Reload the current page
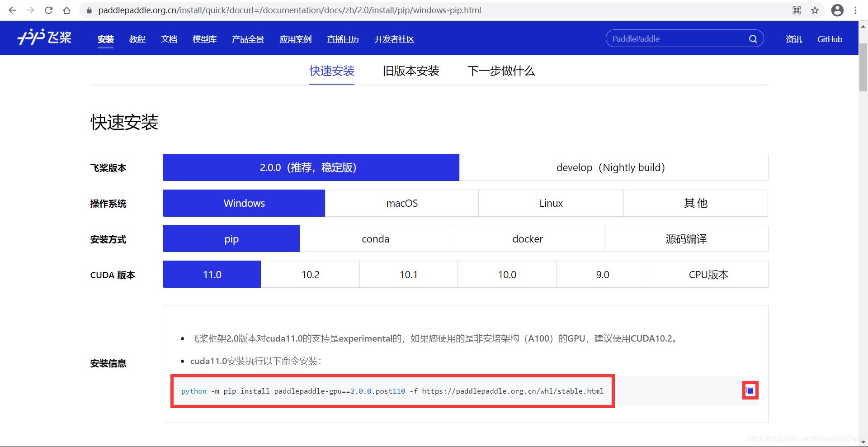 (48, 10)
